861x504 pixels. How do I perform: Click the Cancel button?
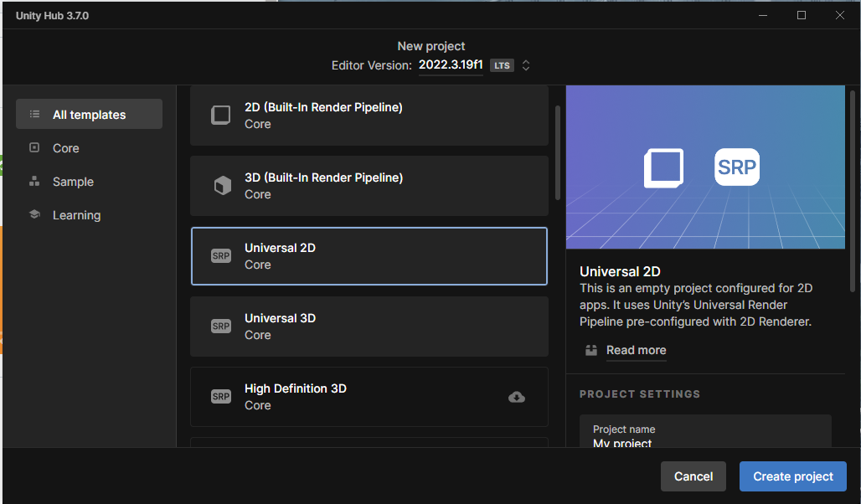(693, 476)
